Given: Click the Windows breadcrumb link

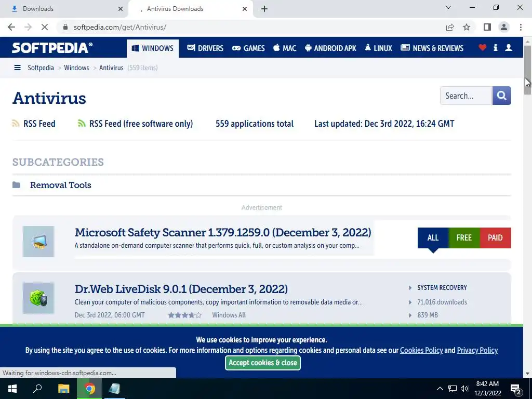Looking at the screenshot, I should click(76, 68).
